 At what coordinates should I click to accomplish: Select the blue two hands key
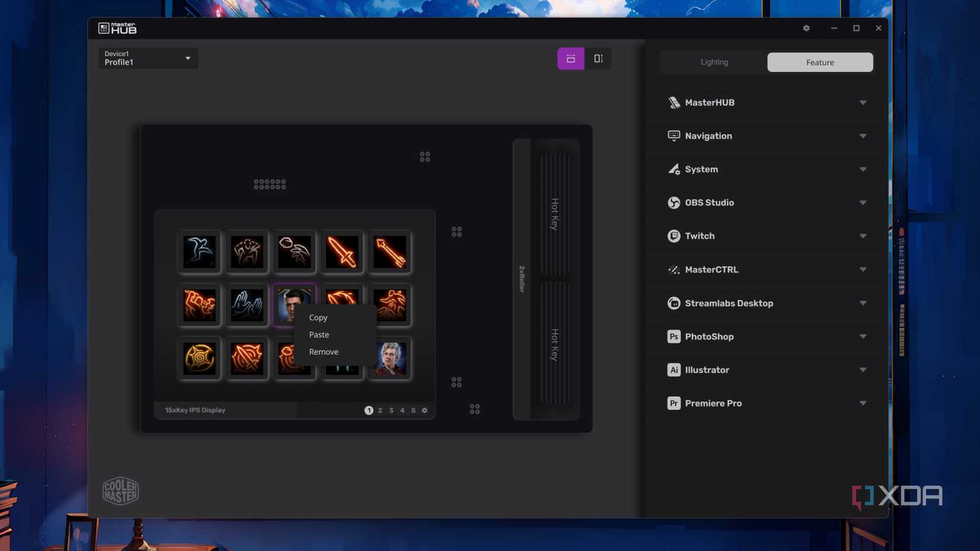coord(247,305)
